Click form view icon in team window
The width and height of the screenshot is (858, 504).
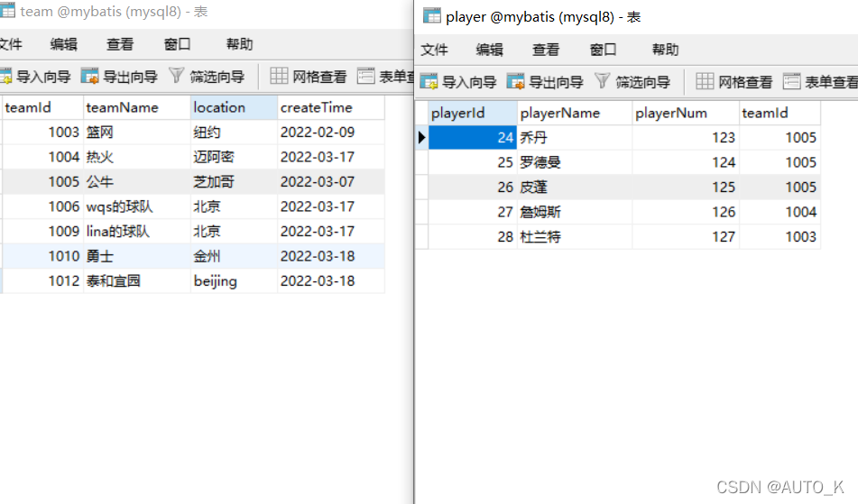click(x=365, y=76)
